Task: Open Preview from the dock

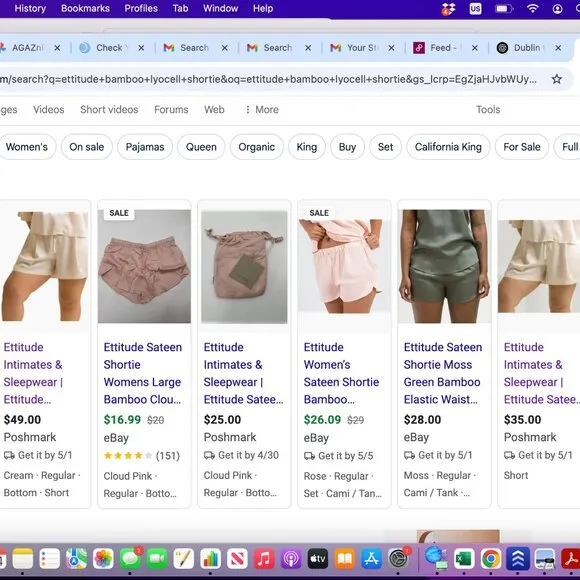Action: 544,558
